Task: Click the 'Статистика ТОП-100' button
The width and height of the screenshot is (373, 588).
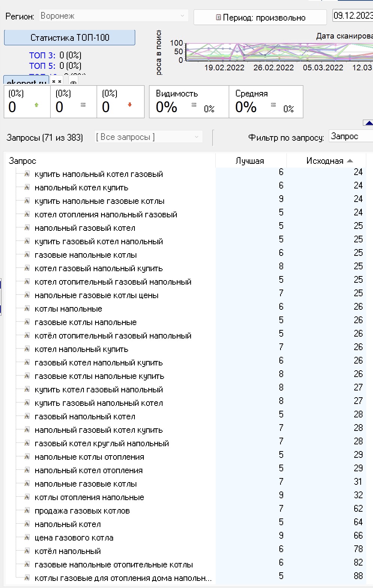Action: (x=70, y=38)
